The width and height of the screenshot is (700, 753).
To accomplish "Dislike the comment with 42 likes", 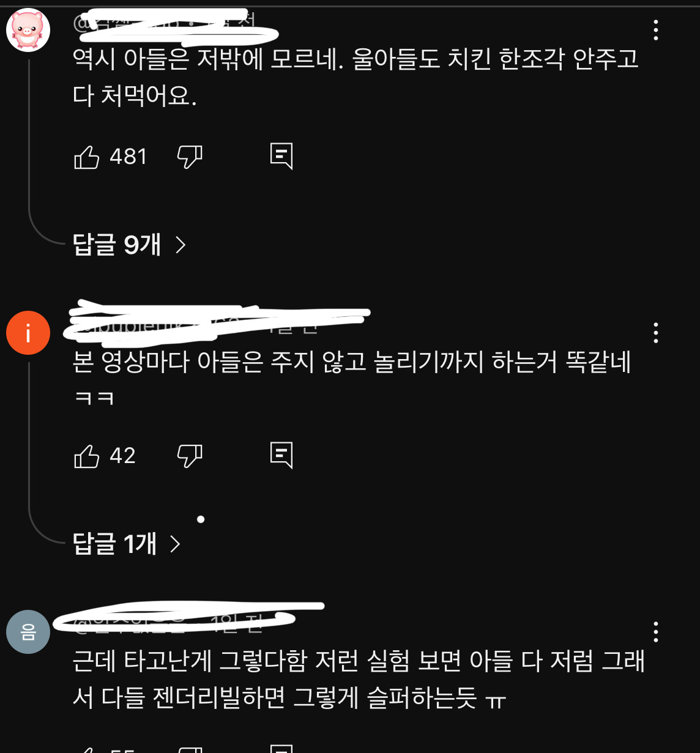I will click(x=190, y=456).
